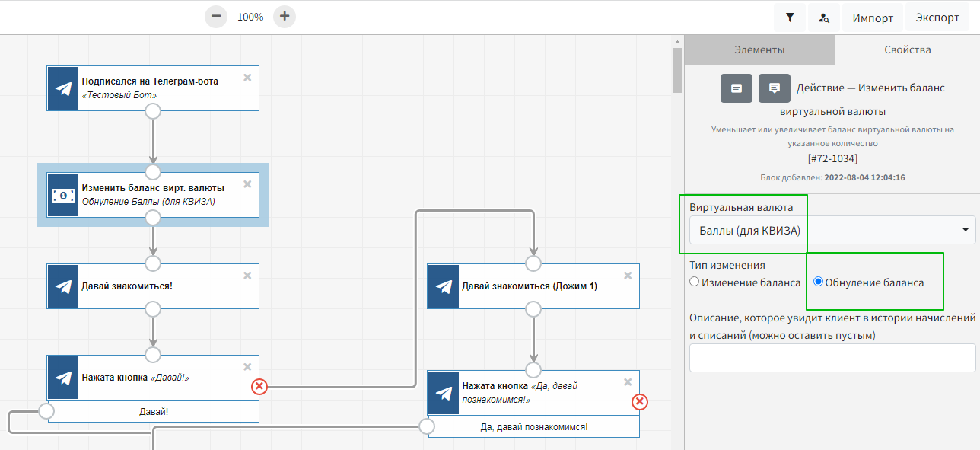
Task: Click the zoom in plus button
Action: 285,17
